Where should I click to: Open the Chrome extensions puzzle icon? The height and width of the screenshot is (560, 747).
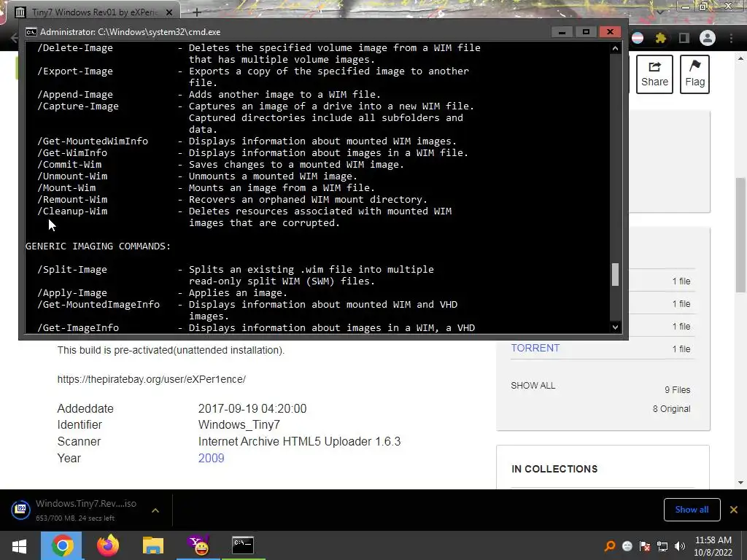[x=661, y=38]
